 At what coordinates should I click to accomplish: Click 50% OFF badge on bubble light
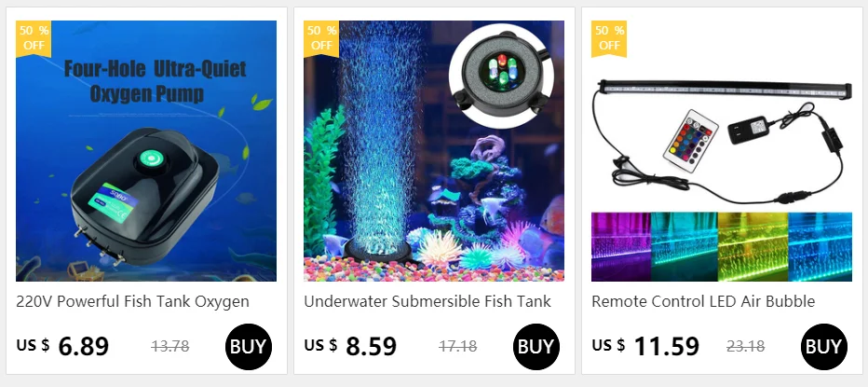point(321,38)
